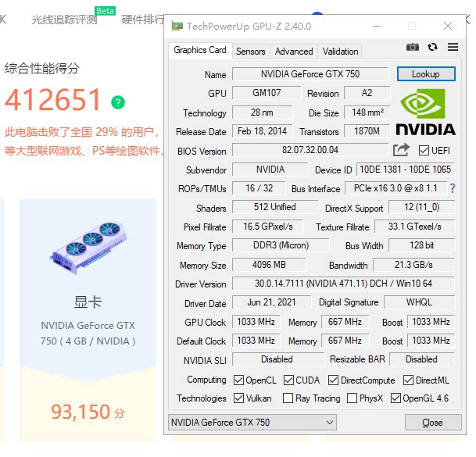476x457 pixels.
Task: Click the overall score 412651
Action: click(x=53, y=99)
